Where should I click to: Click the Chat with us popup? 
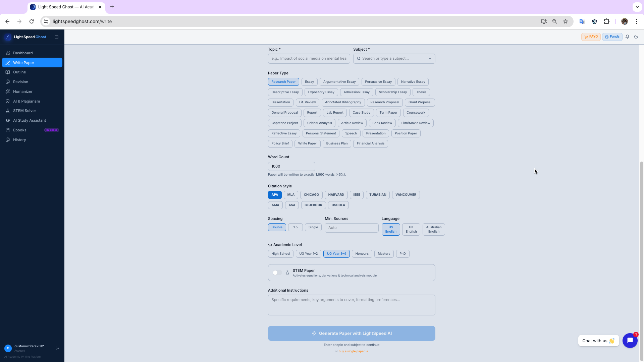pyautogui.click(x=598, y=341)
